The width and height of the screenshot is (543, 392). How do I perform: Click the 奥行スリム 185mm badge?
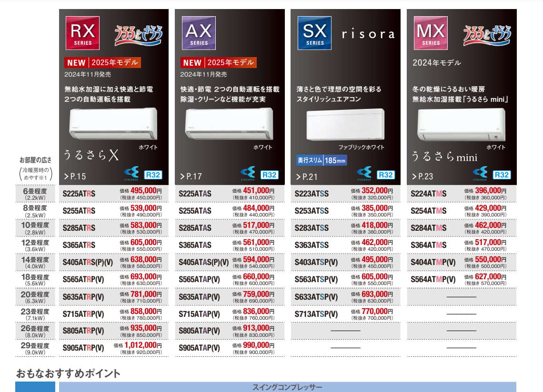[x=322, y=160]
